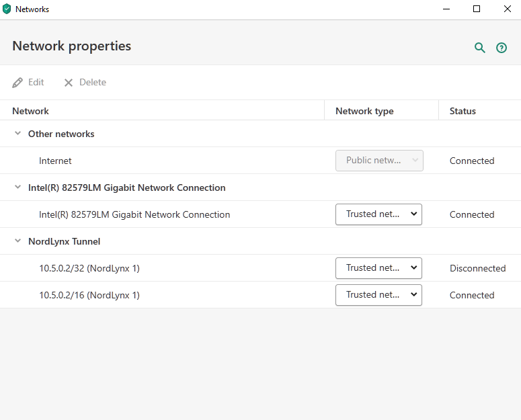
Task: Open the help question mark icon
Action: 502,48
